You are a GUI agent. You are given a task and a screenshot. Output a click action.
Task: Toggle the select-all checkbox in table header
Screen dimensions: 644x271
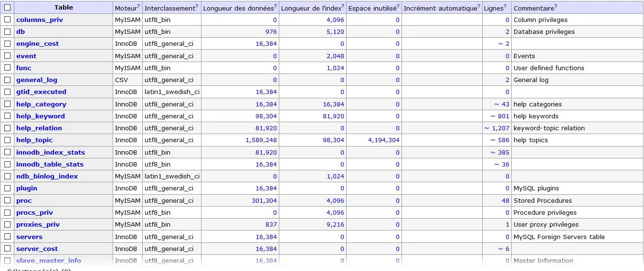(x=7, y=8)
